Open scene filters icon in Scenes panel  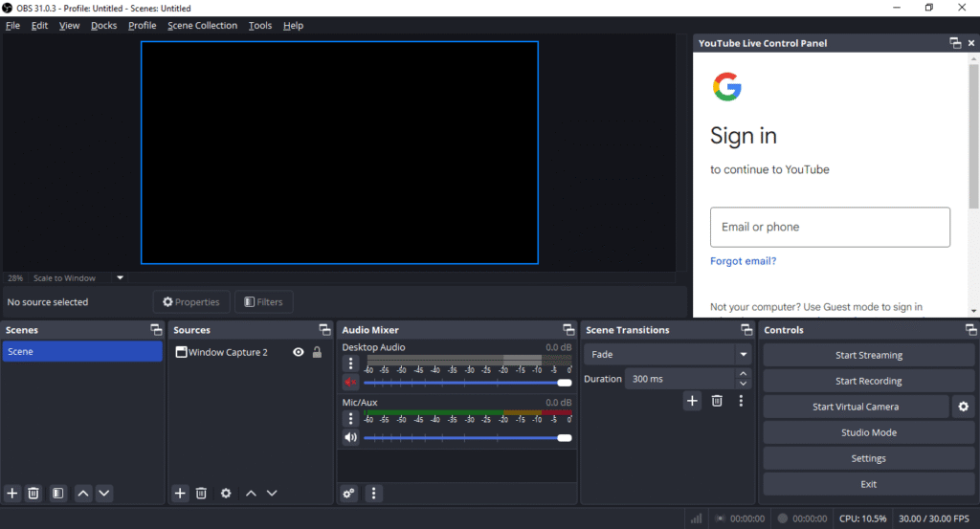pyautogui.click(x=57, y=494)
